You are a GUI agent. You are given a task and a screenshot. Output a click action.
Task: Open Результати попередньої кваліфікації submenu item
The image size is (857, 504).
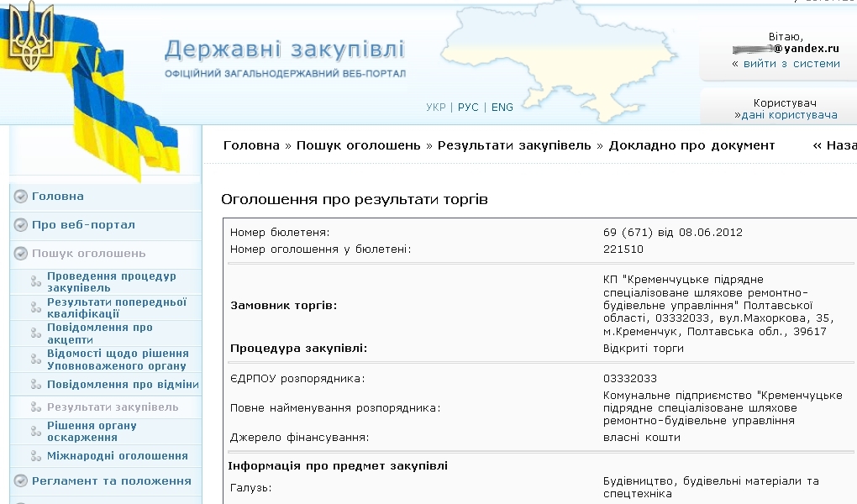pyautogui.click(x=116, y=307)
